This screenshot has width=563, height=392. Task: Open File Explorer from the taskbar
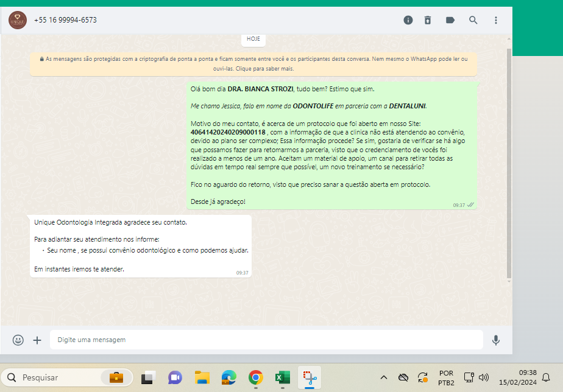click(202, 377)
